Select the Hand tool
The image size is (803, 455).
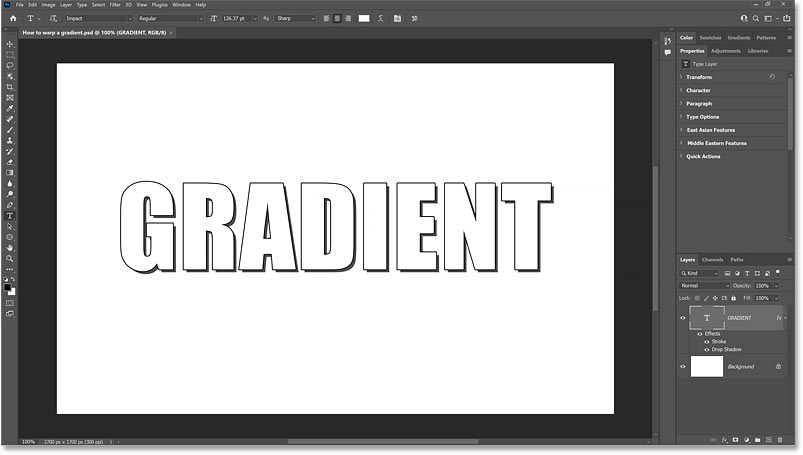(10, 248)
